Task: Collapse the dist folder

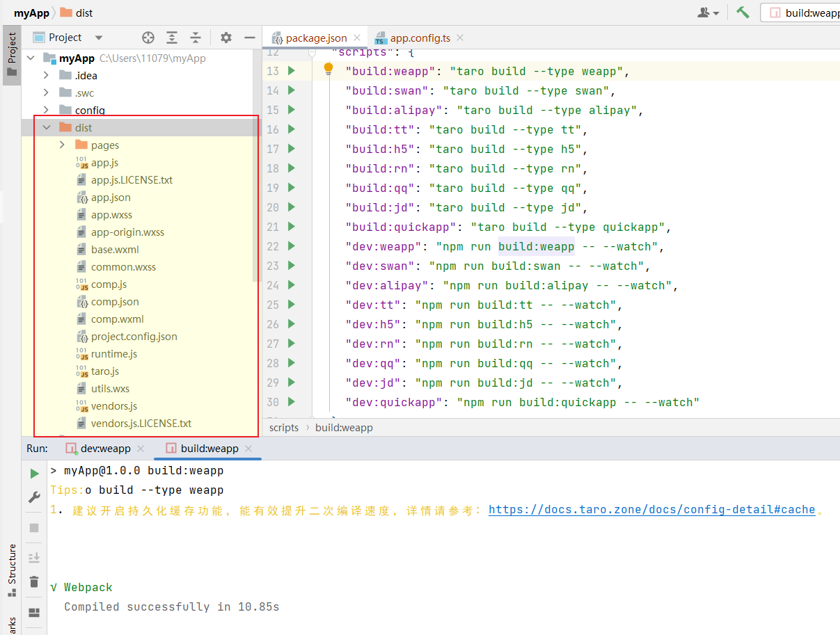Action: pos(47,127)
